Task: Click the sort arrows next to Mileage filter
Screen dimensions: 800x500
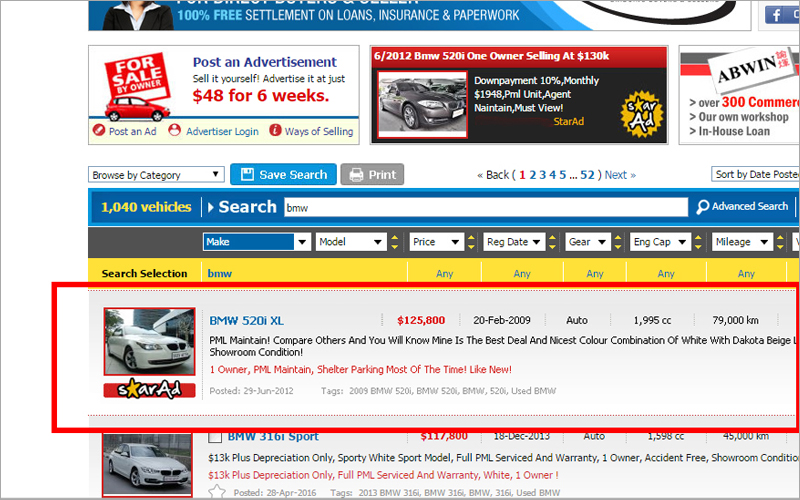Action: click(x=780, y=242)
